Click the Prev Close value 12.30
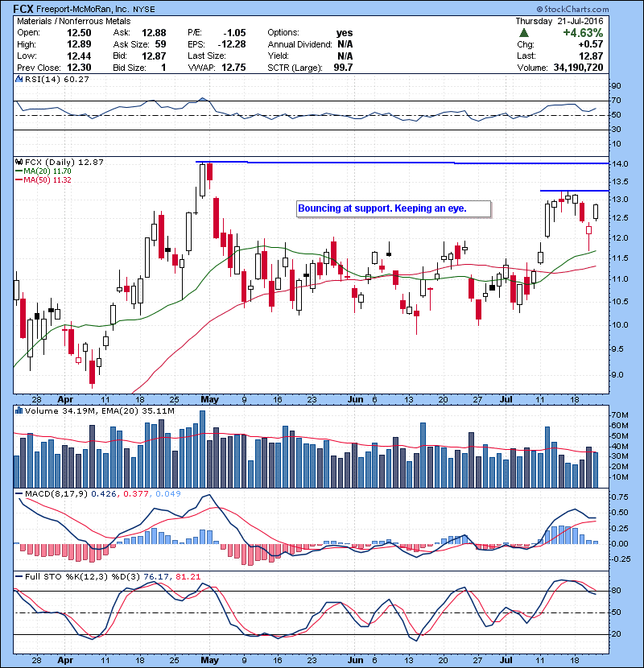644x668 pixels. [79, 68]
